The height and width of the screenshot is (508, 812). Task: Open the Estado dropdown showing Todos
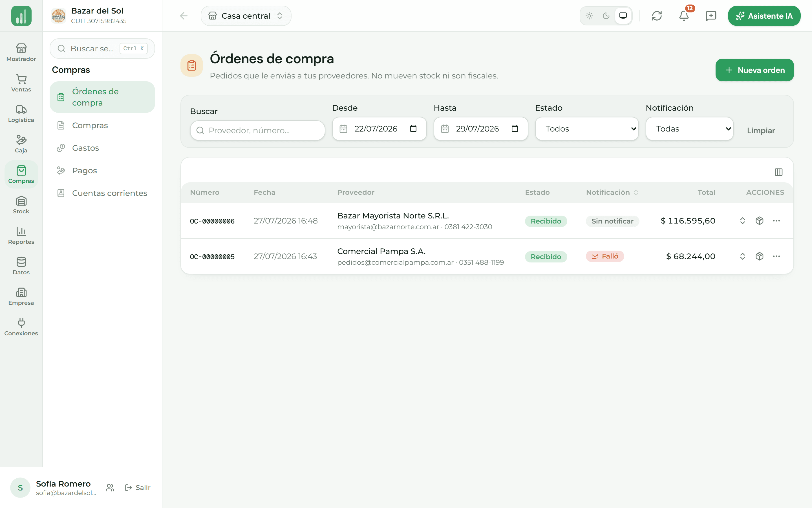586,129
